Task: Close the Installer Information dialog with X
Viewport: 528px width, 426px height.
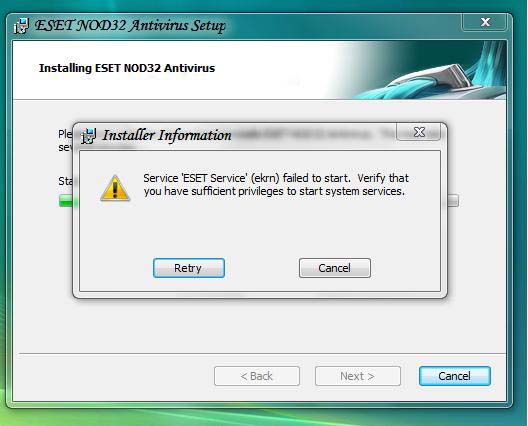Action: [419, 132]
